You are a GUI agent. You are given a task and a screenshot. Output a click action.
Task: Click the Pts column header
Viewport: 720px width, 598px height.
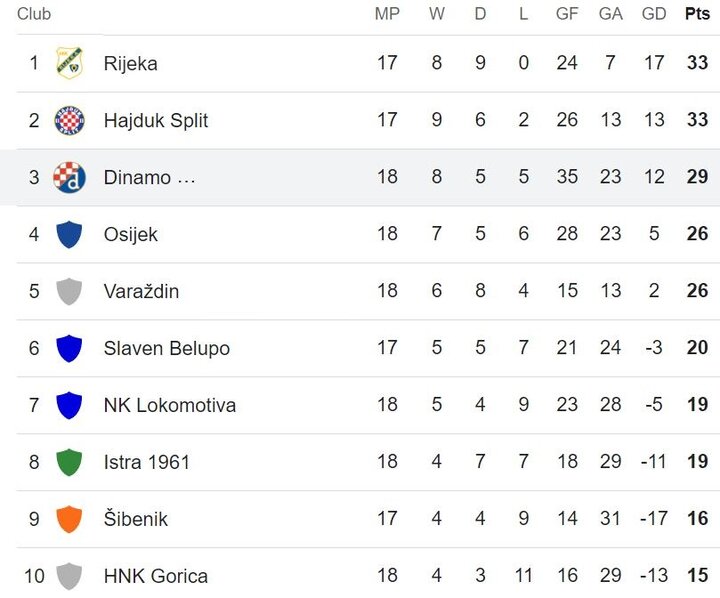click(x=697, y=14)
